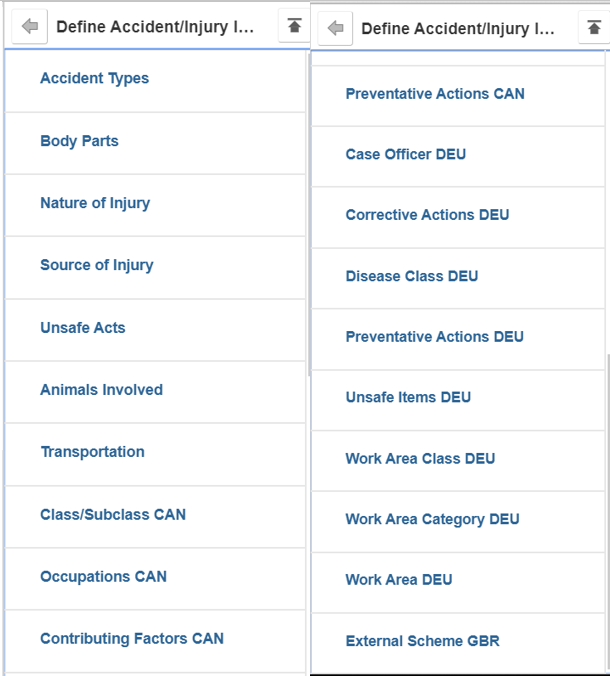Choose Work Area Category DEU

click(x=432, y=520)
